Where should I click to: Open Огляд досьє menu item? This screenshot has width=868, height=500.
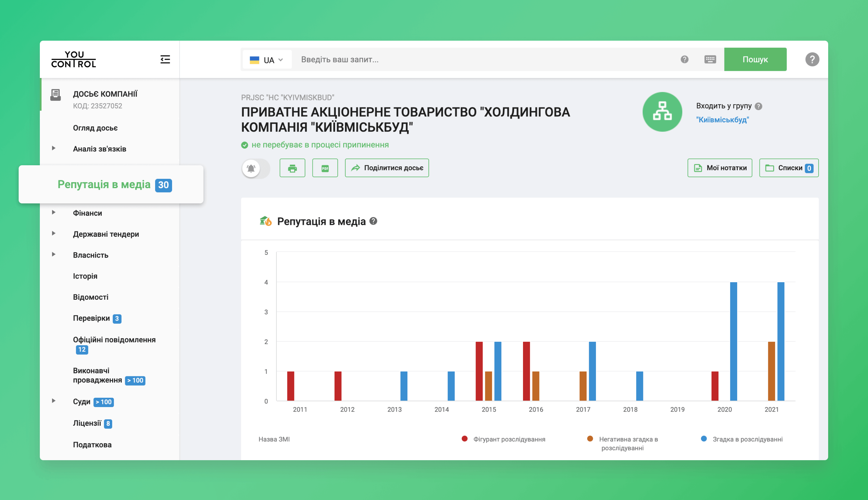[95, 128]
